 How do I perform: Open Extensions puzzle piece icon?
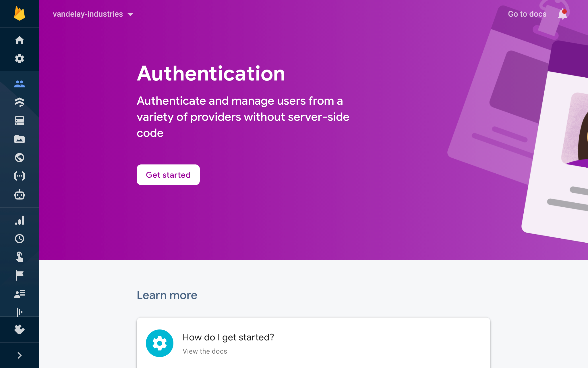tap(20, 329)
